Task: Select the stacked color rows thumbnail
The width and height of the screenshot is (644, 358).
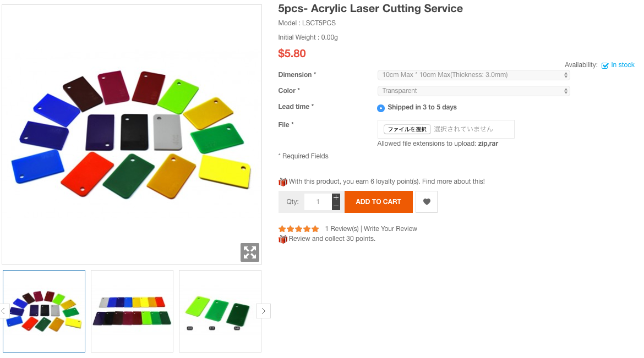Action: click(132, 311)
